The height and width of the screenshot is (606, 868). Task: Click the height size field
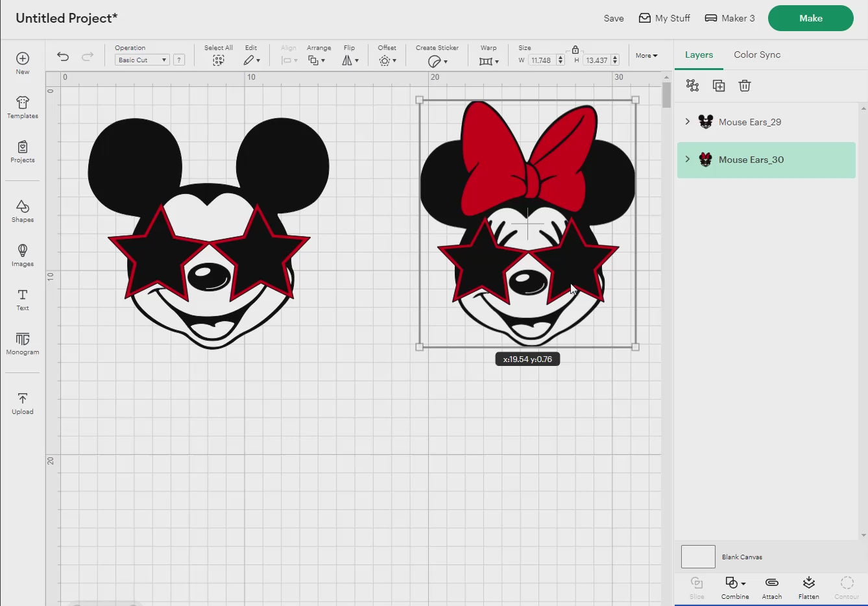596,60
